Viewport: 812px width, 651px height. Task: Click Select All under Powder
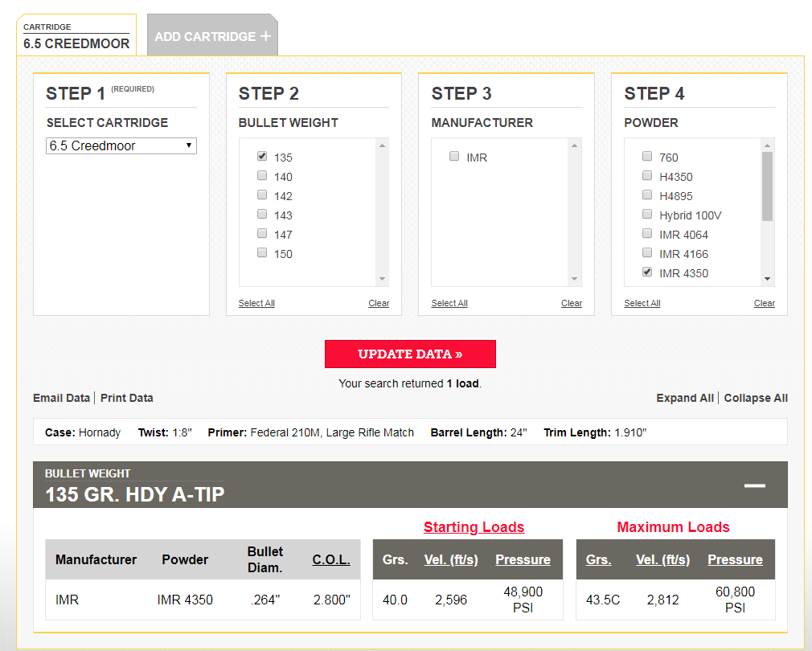[642, 303]
